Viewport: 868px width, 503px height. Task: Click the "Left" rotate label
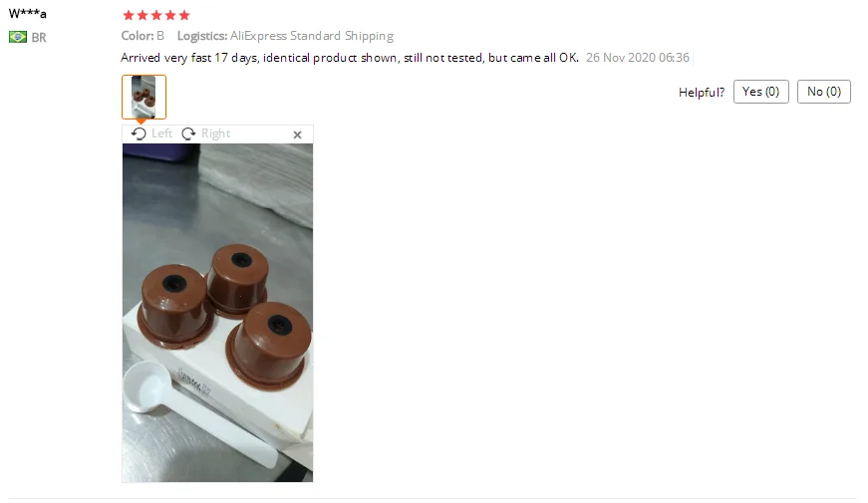click(x=161, y=133)
